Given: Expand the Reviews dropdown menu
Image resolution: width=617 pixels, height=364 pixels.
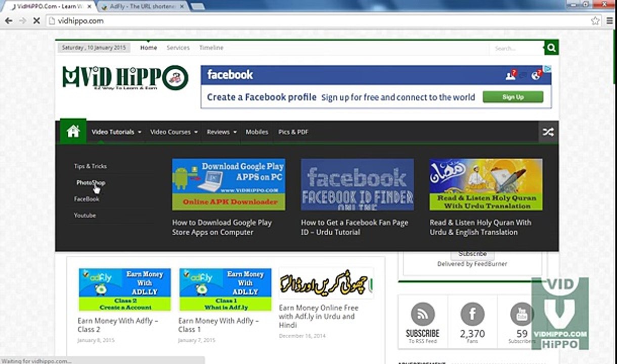Looking at the screenshot, I should 222,132.
